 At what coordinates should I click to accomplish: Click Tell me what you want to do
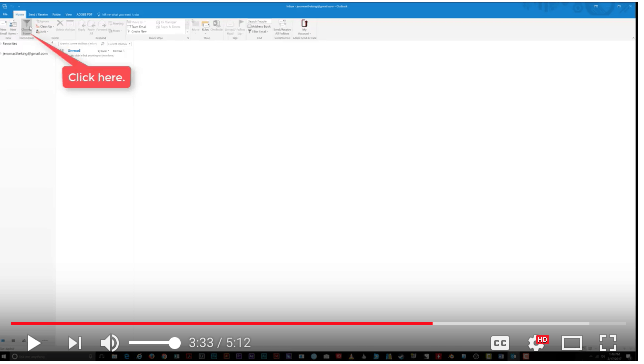[x=118, y=14]
